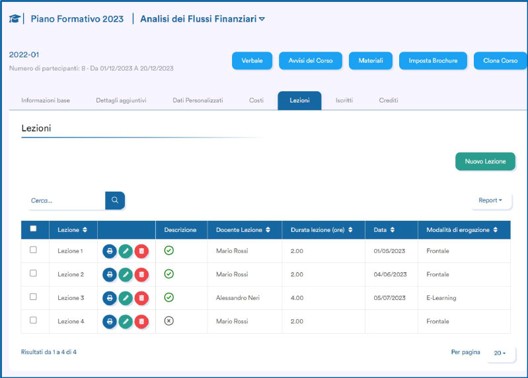
Task: Click the Materiali button
Action: pyautogui.click(x=370, y=61)
